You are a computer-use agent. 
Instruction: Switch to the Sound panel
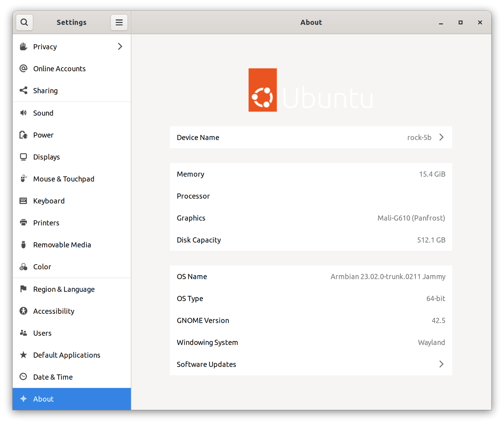(72, 113)
